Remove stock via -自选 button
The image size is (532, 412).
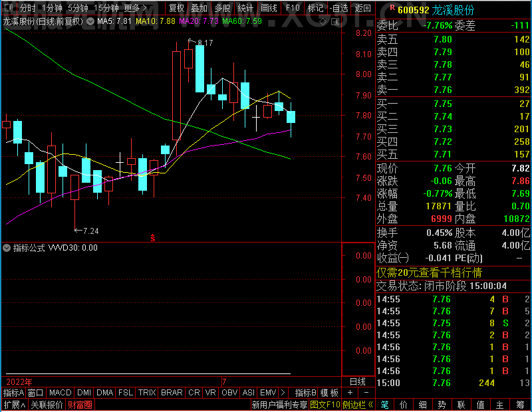[x=338, y=8]
